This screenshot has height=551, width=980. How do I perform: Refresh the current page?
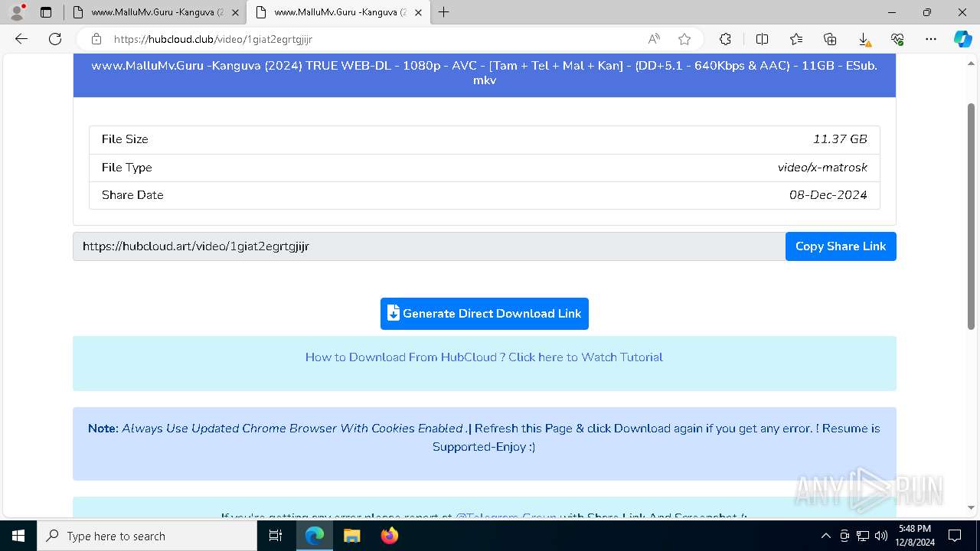click(x=55, y=39)
